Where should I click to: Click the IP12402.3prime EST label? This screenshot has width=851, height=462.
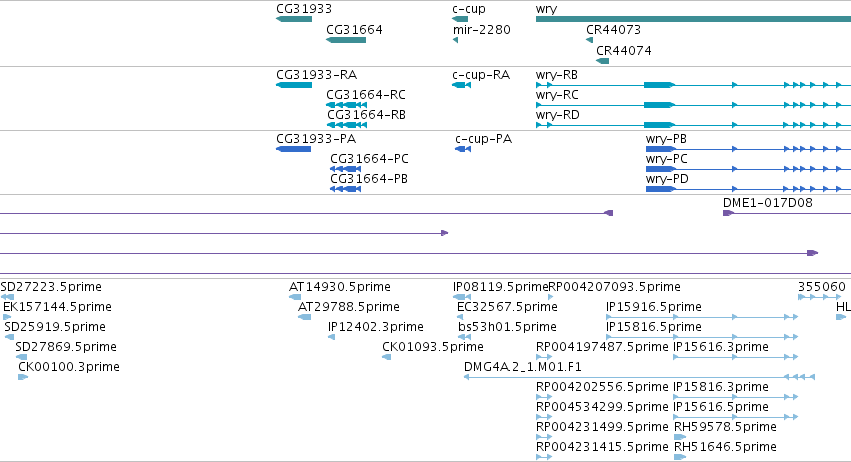coord(376,327)
